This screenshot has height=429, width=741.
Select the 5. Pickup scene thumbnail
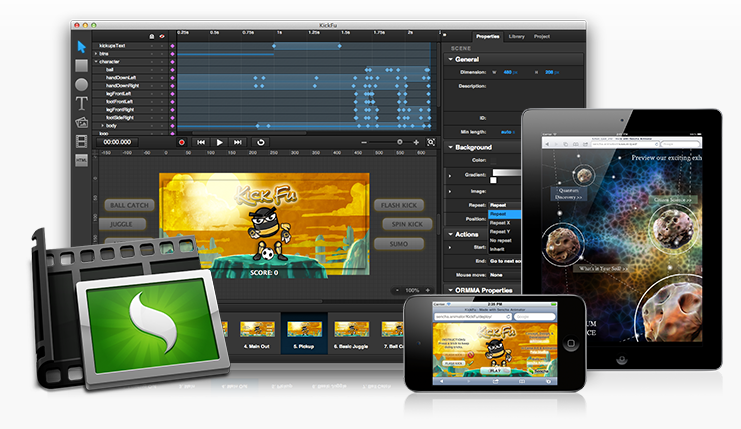pos(304,334)
